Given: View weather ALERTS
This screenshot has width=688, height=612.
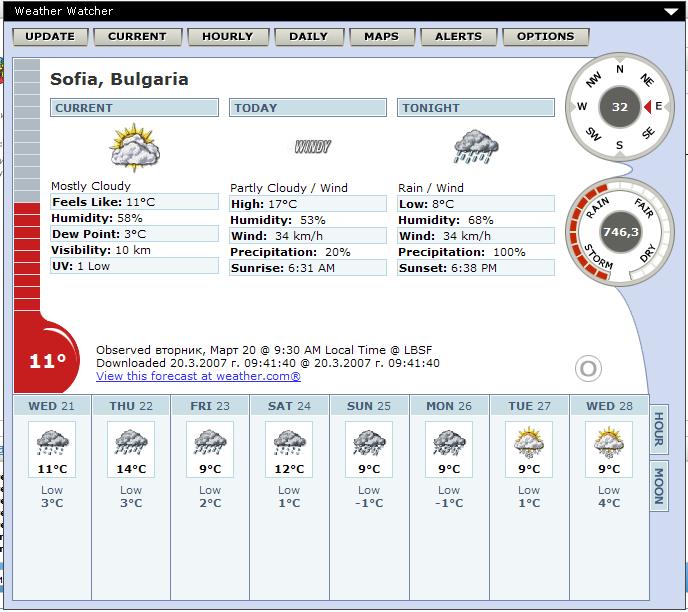Looking at the screenshot, I should point(458,37).
